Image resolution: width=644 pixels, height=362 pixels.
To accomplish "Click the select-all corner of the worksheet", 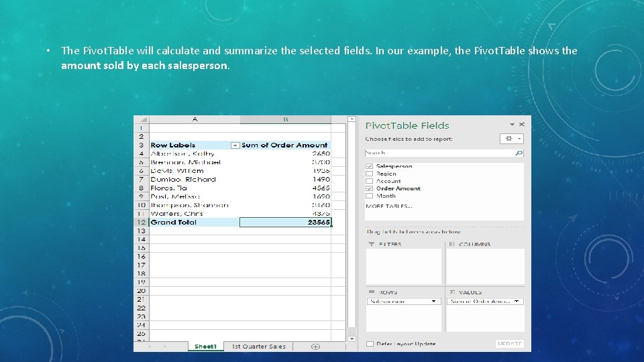I will (142, 119).
